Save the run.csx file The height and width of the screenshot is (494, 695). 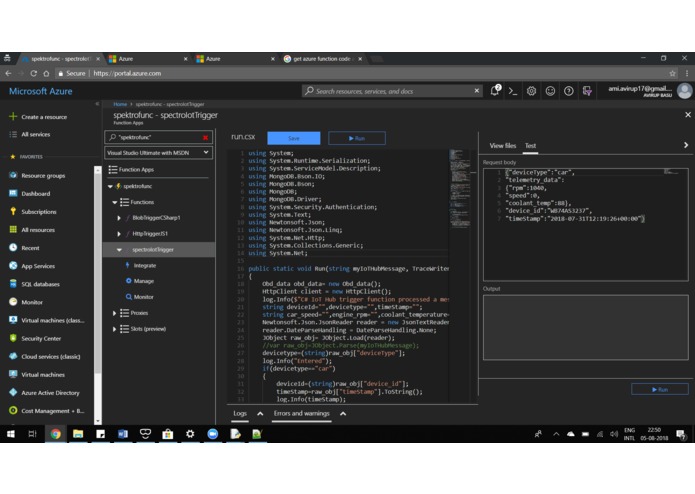coord(293,138)
